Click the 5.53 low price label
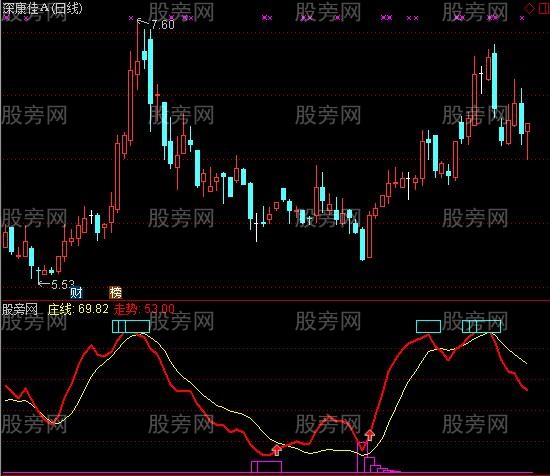 tap(63, 284)
